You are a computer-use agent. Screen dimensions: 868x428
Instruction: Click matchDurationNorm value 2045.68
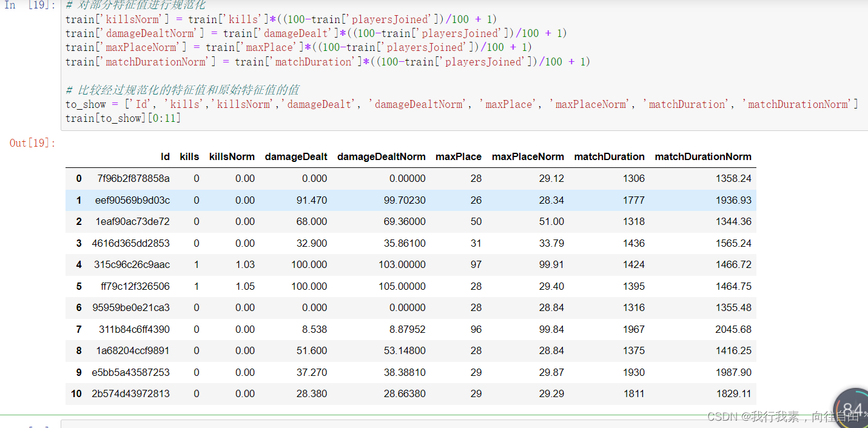pos(733,329)
